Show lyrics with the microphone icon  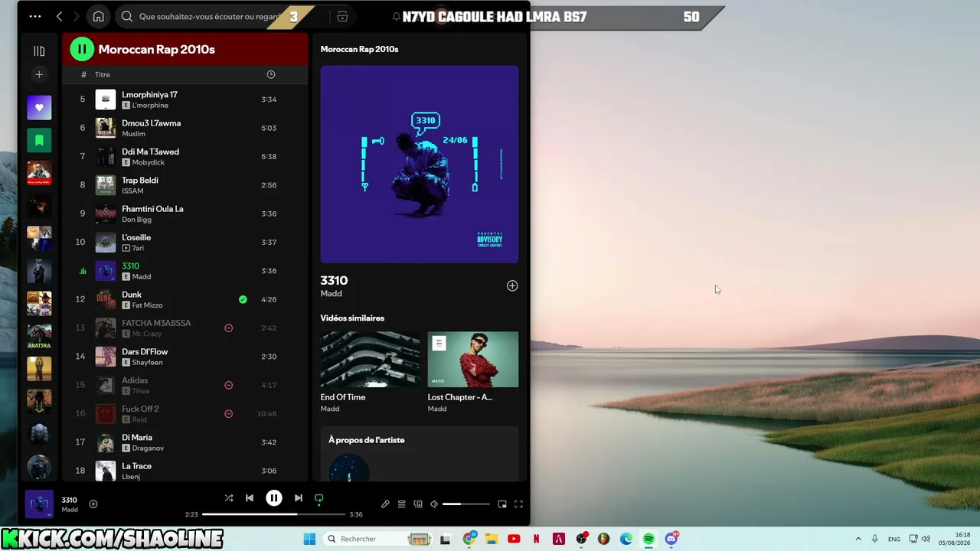[x=385, y=504]
